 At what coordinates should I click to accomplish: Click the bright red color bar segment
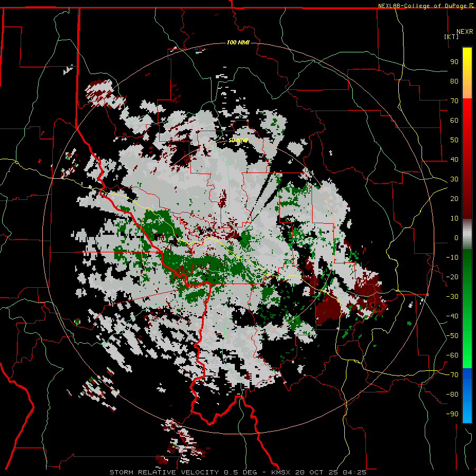point(467,112)
